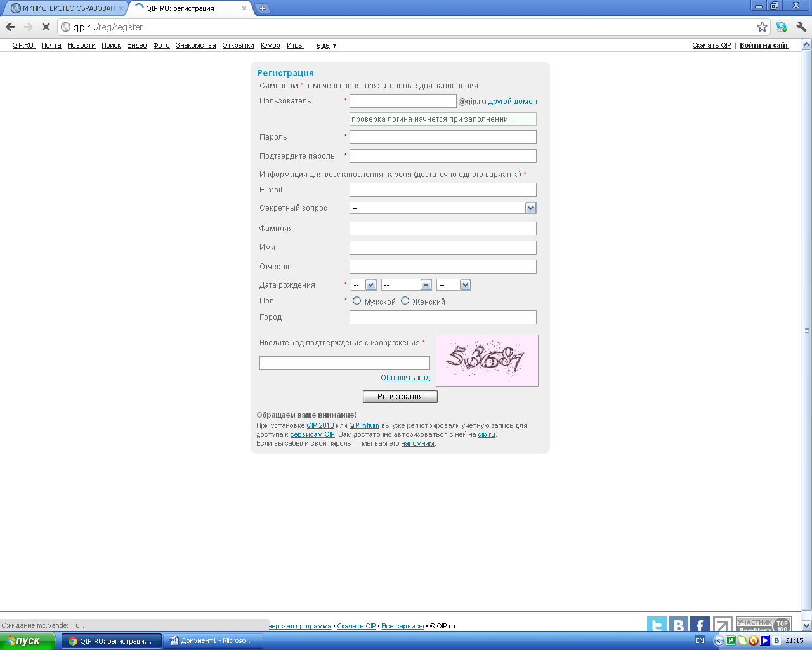
Task: Click the EN language indicator
Action: click(x=700, y=640)
